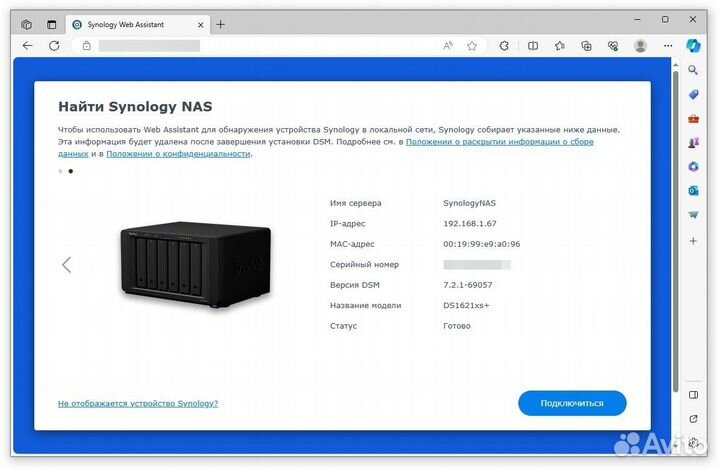Open sidebar Drop paper-plane icon

693,214
